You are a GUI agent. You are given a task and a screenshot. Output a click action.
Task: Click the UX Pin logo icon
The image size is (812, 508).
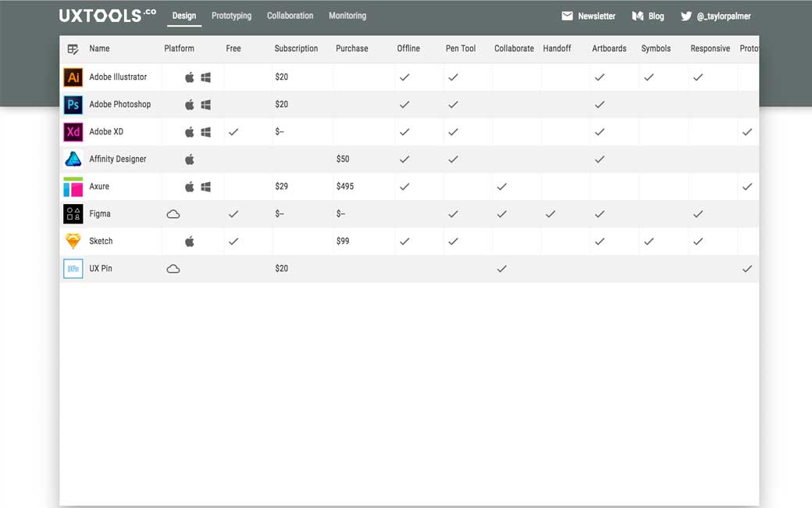73,269
